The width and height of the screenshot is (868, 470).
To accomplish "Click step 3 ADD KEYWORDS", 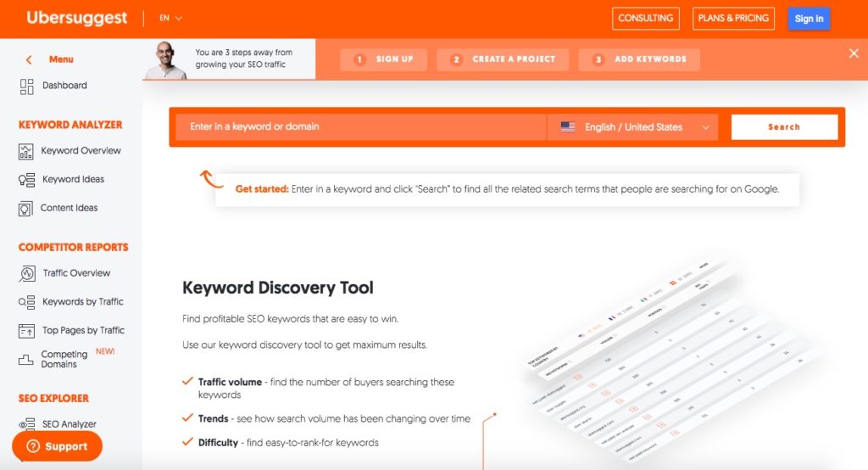I will (639, 59).
